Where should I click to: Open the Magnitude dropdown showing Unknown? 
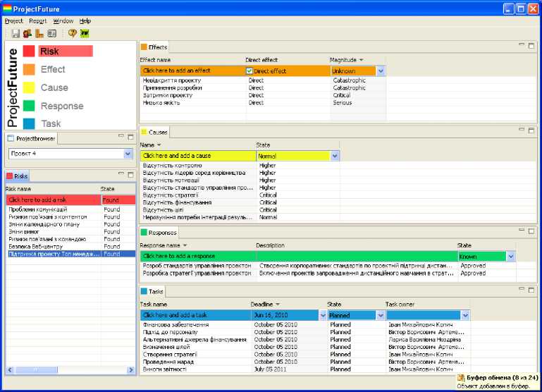381,71
